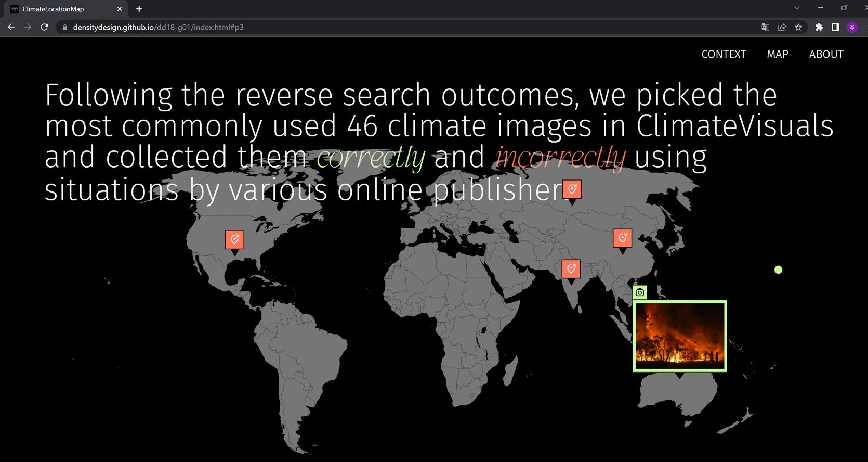The image size is (868, 462).
Task: Toggle the browser side panel
Action: 835,27
